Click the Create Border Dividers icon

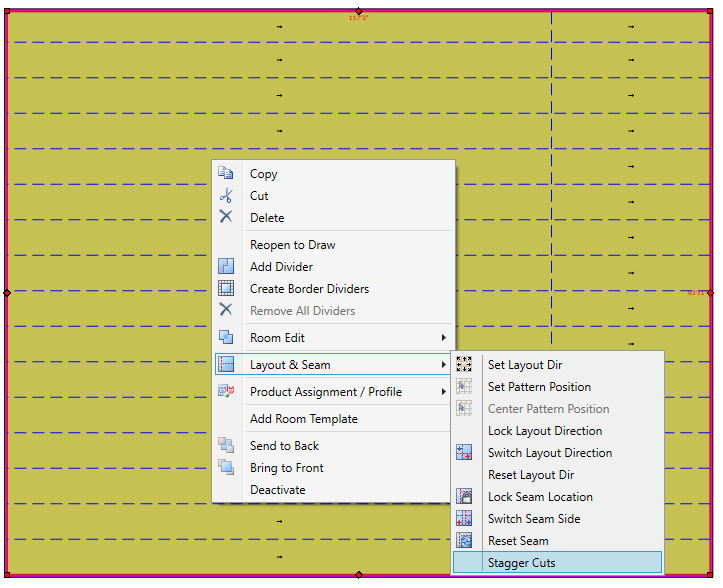(x=226, y=288)
